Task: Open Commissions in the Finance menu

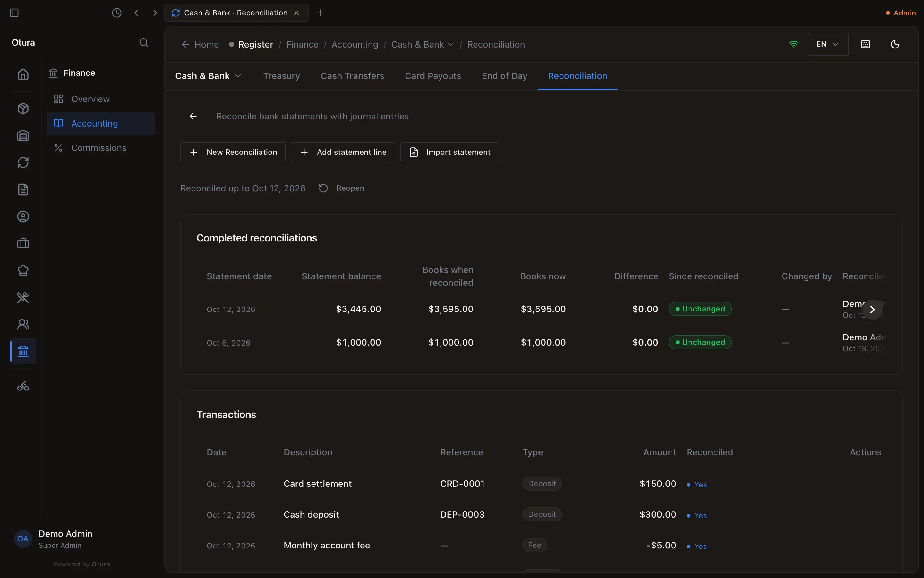Action: [100, 148]
